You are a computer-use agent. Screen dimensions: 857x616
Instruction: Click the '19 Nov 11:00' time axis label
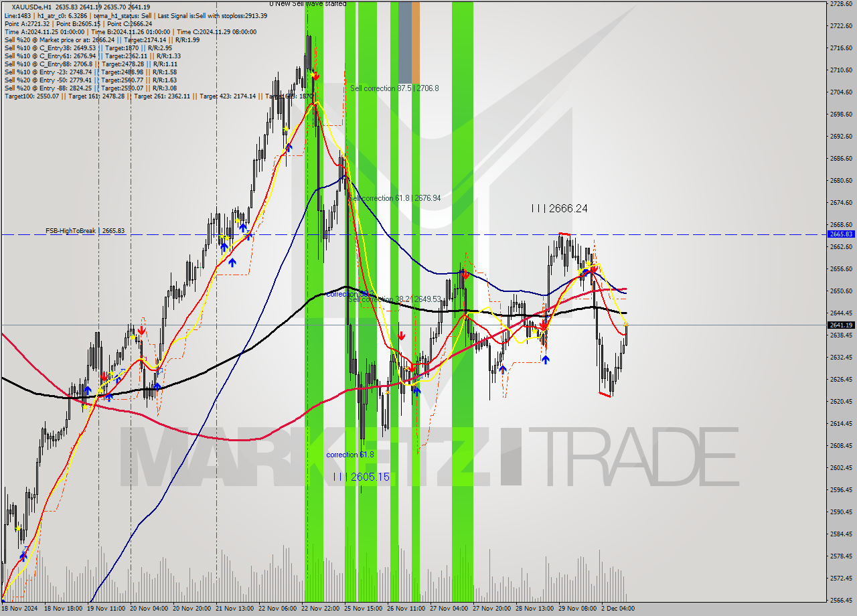coord(107,609)
